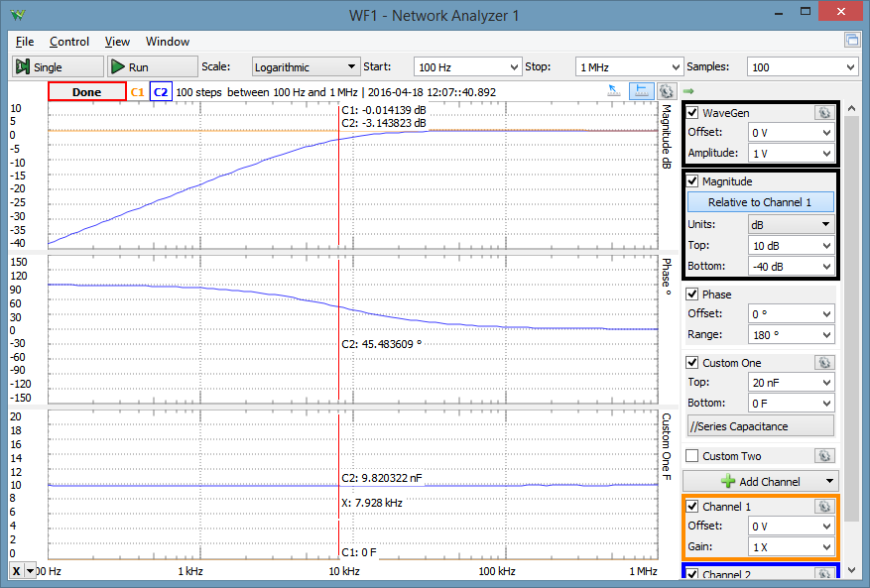The height and width of the screenshot is (588, 870).
Task: Open Custom One settings gear
Action: tap(823, 363)
